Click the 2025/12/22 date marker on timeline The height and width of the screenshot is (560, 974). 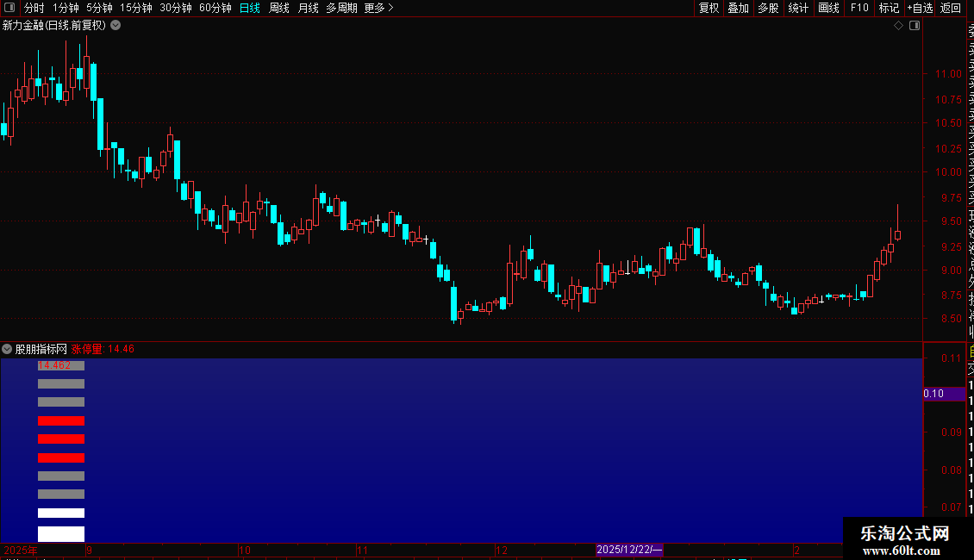(x=629, y=550)
